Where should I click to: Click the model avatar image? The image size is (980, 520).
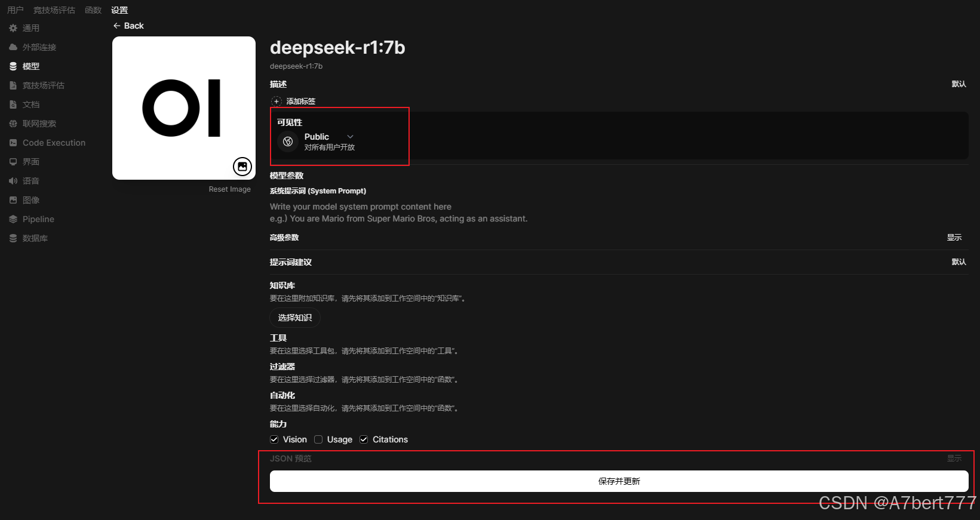(x=184, y=108)
